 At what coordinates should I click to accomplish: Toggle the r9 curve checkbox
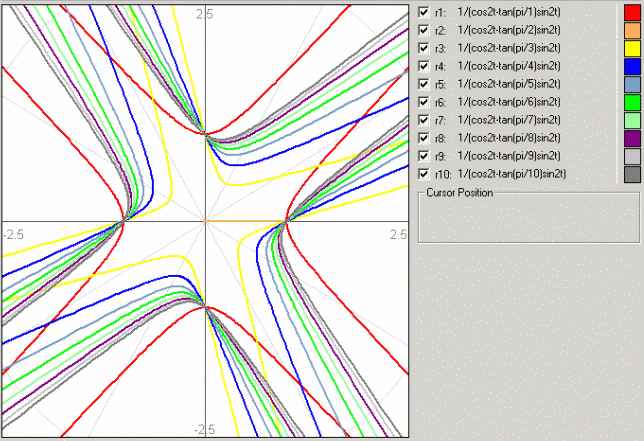[x=424, y=156]
